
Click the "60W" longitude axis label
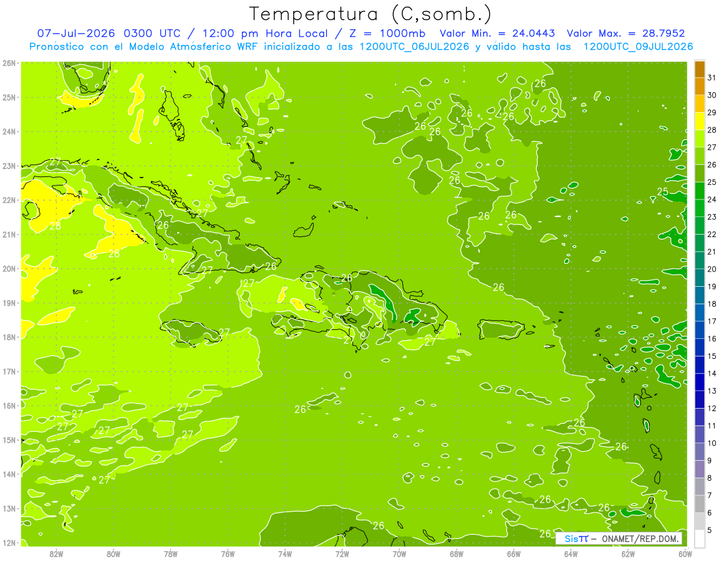pyautogui.click(x=685, y=554)
